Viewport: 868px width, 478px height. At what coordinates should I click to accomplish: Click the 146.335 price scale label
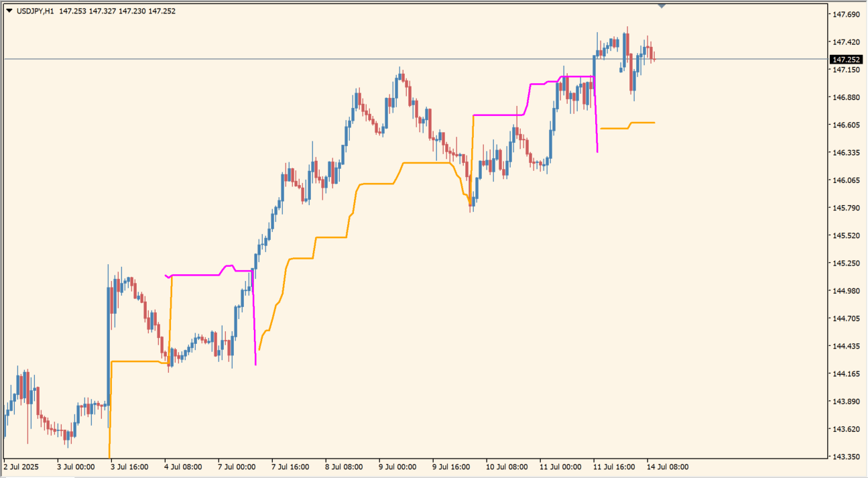(846, 153)
